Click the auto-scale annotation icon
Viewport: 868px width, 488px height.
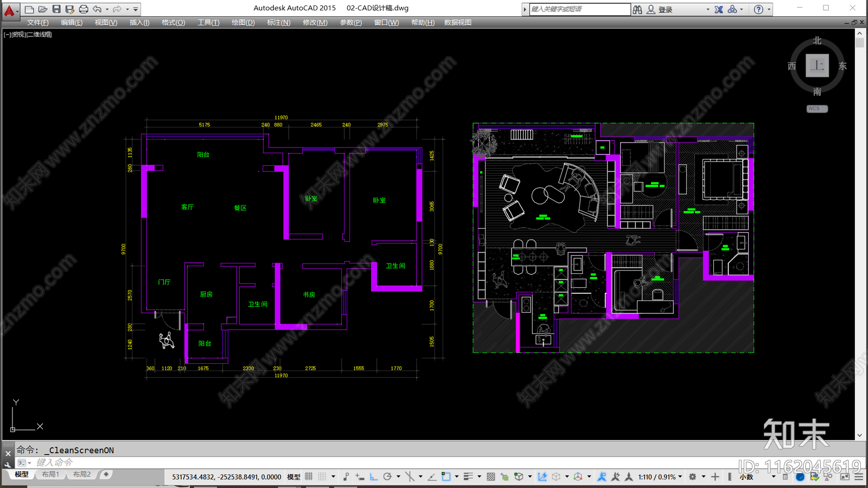coord(615,477)
